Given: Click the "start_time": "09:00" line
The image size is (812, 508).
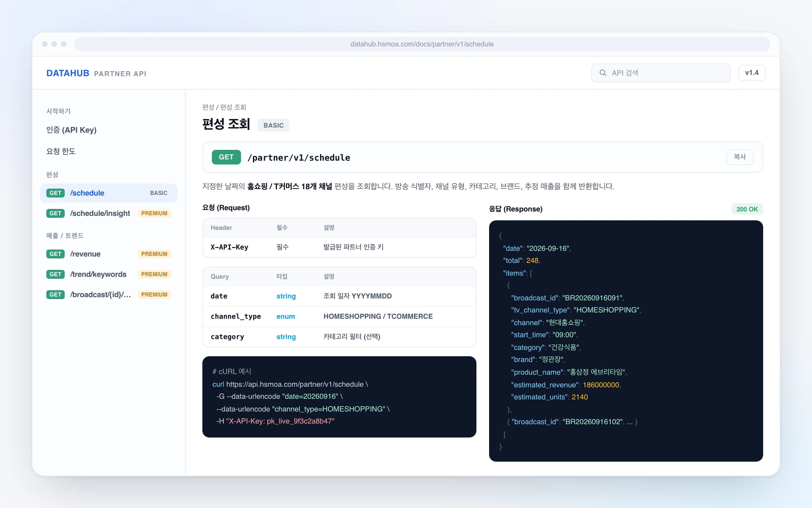Looking at the screenshot, I should [544, 335].
